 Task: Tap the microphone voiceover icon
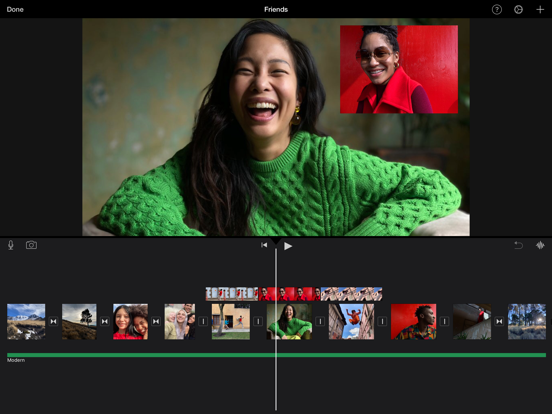(x=11, y=245)
